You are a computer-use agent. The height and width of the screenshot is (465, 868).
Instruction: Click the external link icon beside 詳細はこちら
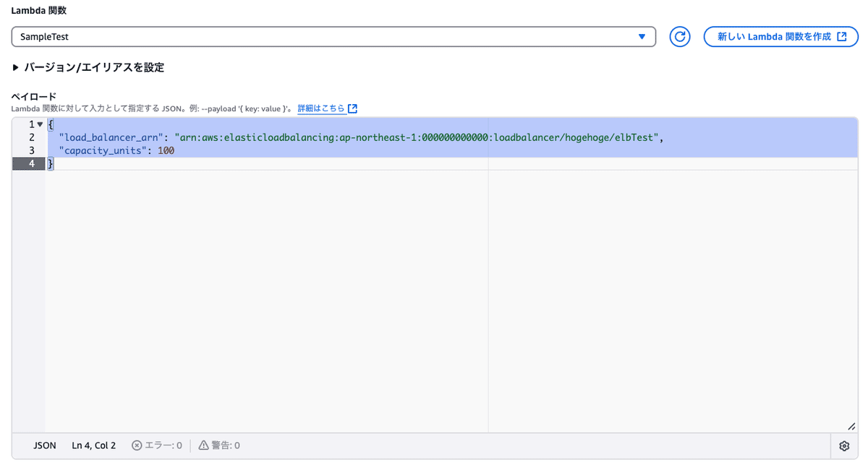coord(352,108)
